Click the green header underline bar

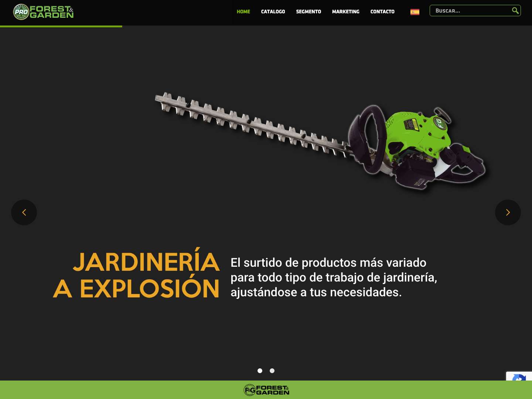(61, 26)
